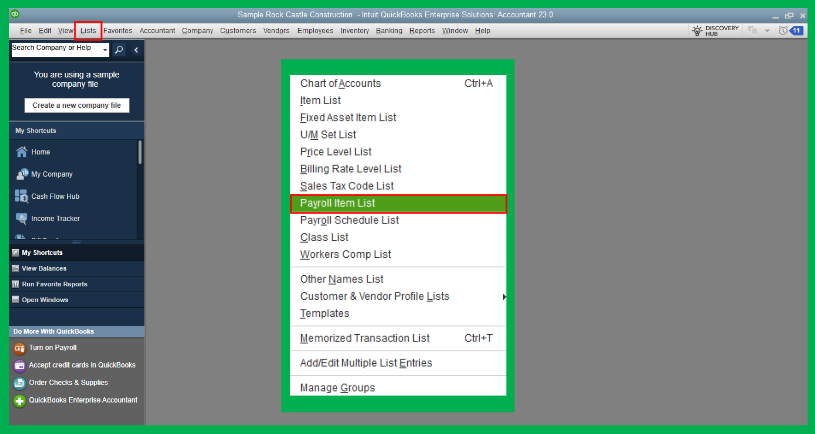This screenshot has width=815, height=434.
Task: Expand the dropdown arrow beside reminders clock
Action: (x=767, y=31)
